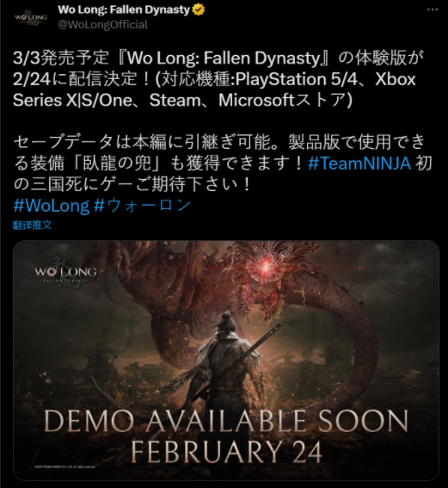Click the save data paragraph starting セーブデータ

[x=223, y=164]
